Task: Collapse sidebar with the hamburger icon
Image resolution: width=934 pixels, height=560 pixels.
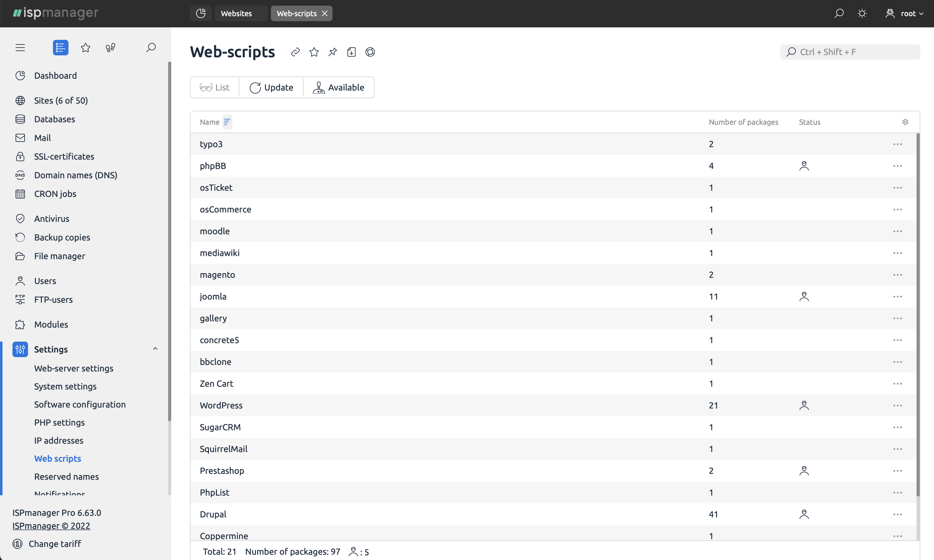Action: click(x=20, y=48)
